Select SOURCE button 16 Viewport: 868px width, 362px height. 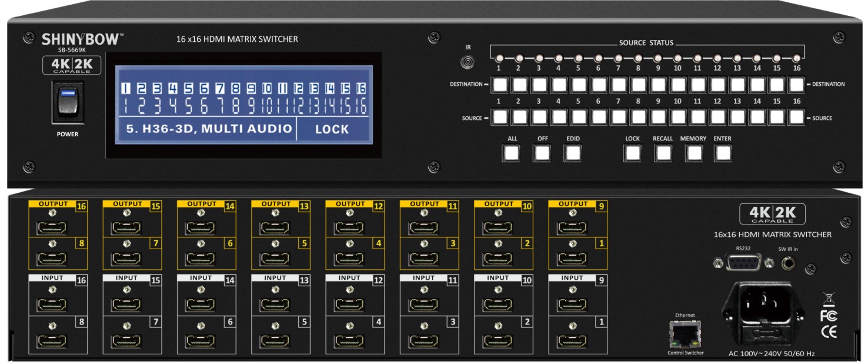coord(796,118)
